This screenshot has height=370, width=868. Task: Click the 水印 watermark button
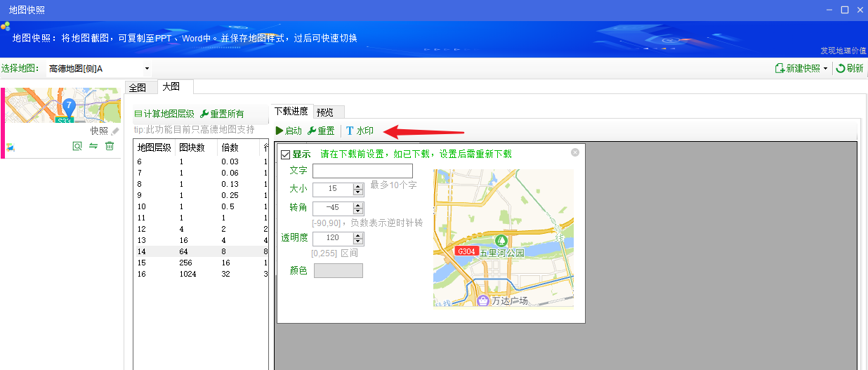360,131
